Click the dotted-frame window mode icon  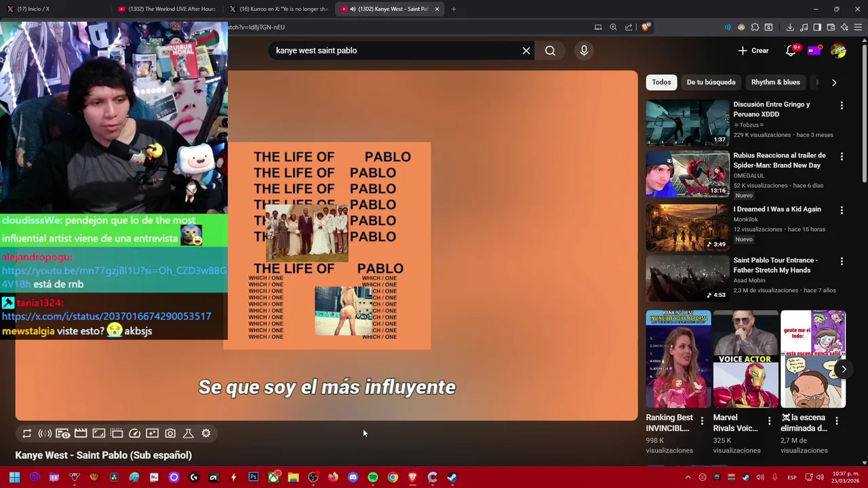[117, 434]
